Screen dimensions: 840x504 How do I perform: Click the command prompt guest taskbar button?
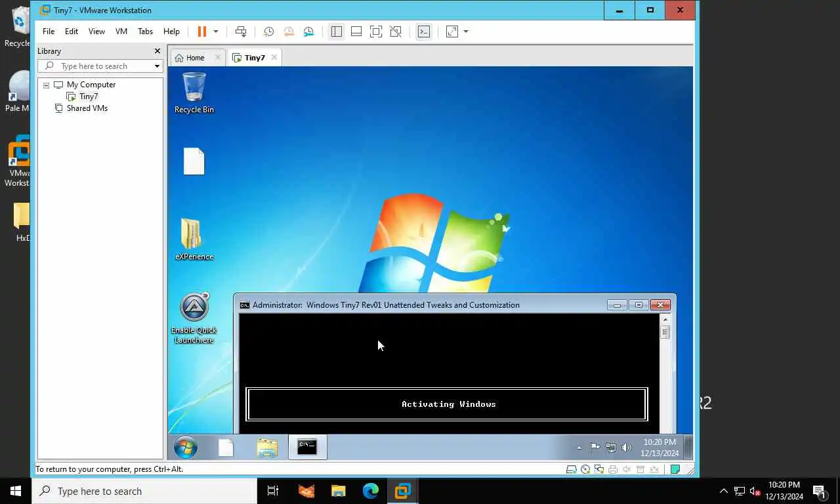coord(307,448)
